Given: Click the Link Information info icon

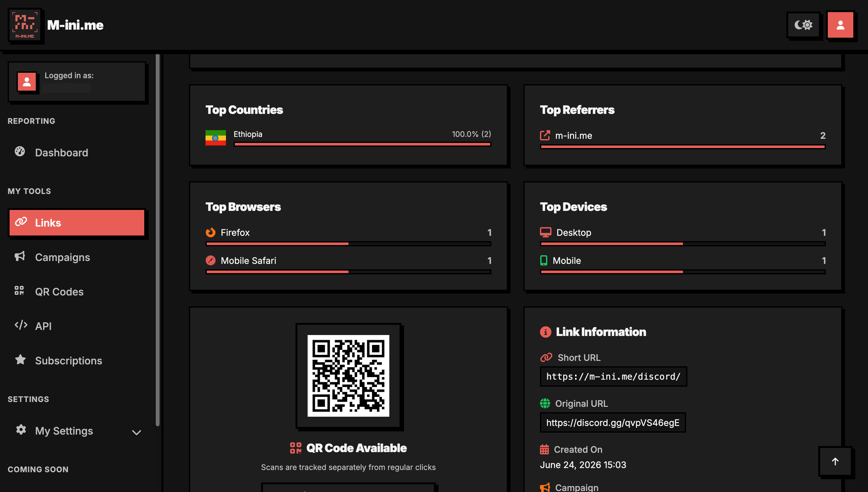Looking at the screenshot, I should tap(545, 332).
